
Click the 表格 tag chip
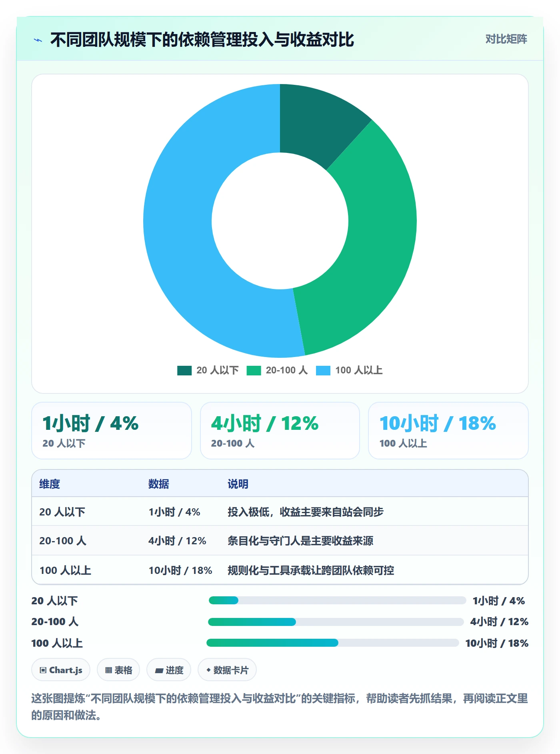118,670
